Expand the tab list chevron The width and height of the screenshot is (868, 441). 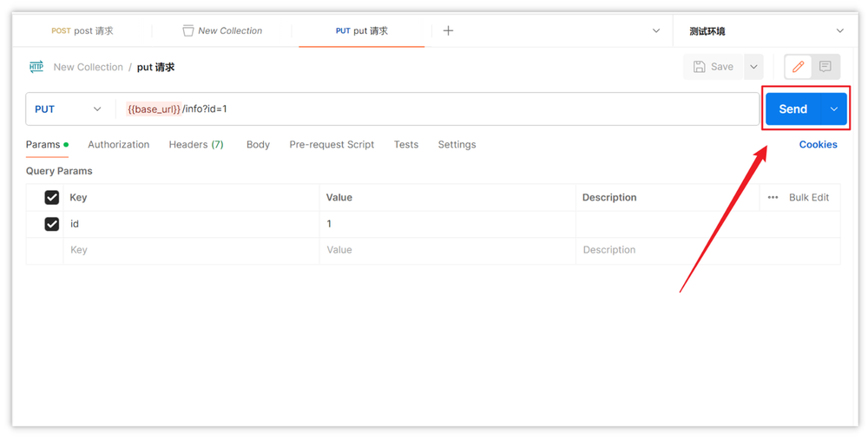click(656, 30)
